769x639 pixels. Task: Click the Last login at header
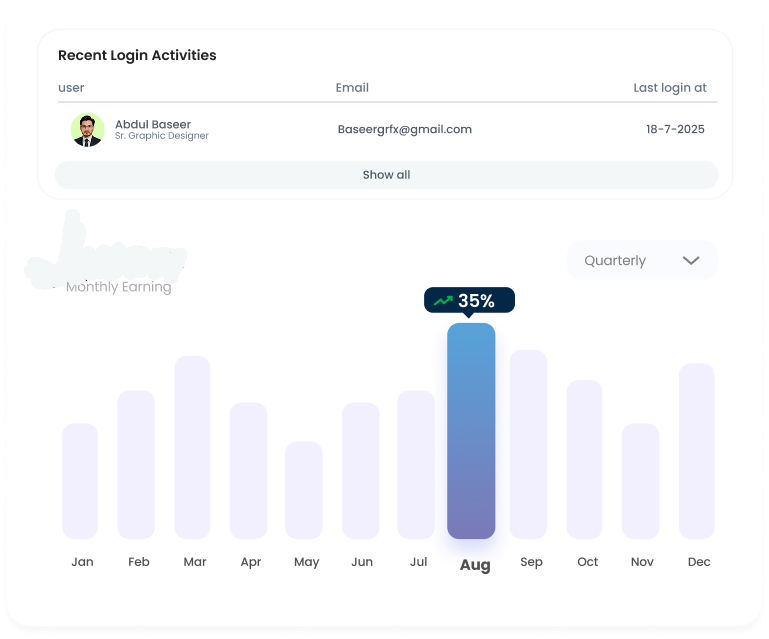(669, 88)
